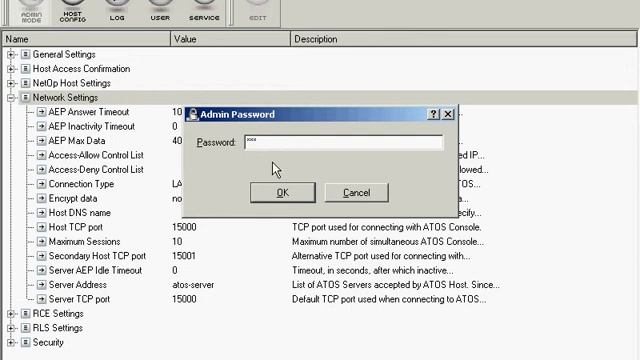
Task: Click the Access-Allow Control List arrow icon
Action: pyautogui.click(x=41, y=155)
